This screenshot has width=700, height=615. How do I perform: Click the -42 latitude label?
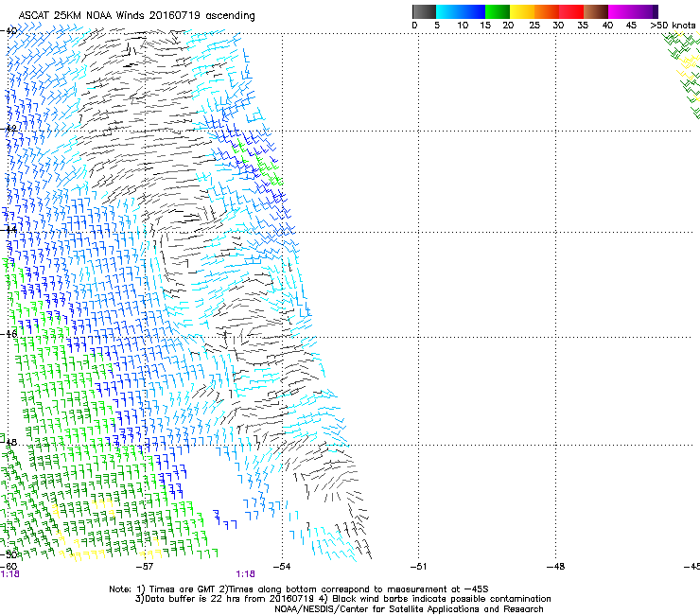(x=9, y=129)
